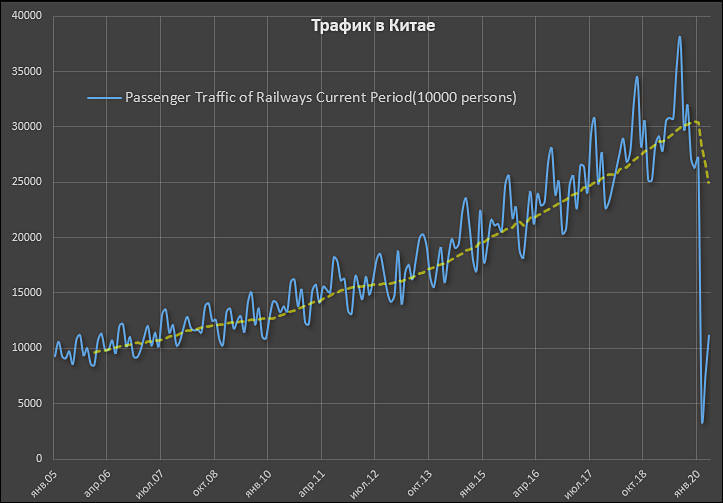Select the legend entry Passenger Traffic of Railways
This screenshot has width=723, height=503.
pyautogui.click(x=302, y=97)
